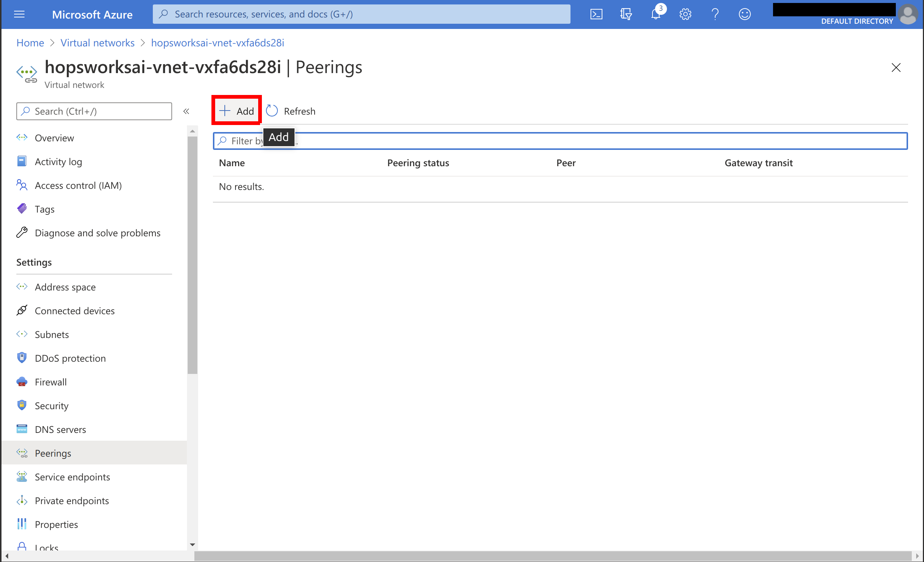
Task: Focus the global Azure search bar
Action: pyautogui.click(x=361, y=14)
